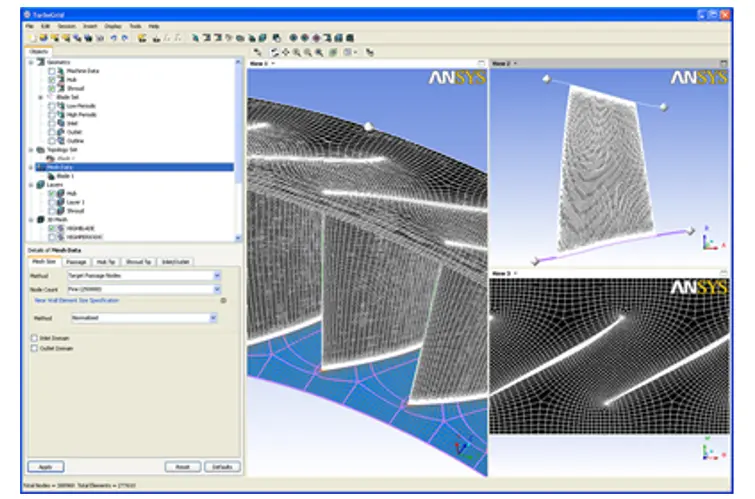This screenshot has width=755, height=499.
Task: Click the Defaults button
Action: [222, 467]
